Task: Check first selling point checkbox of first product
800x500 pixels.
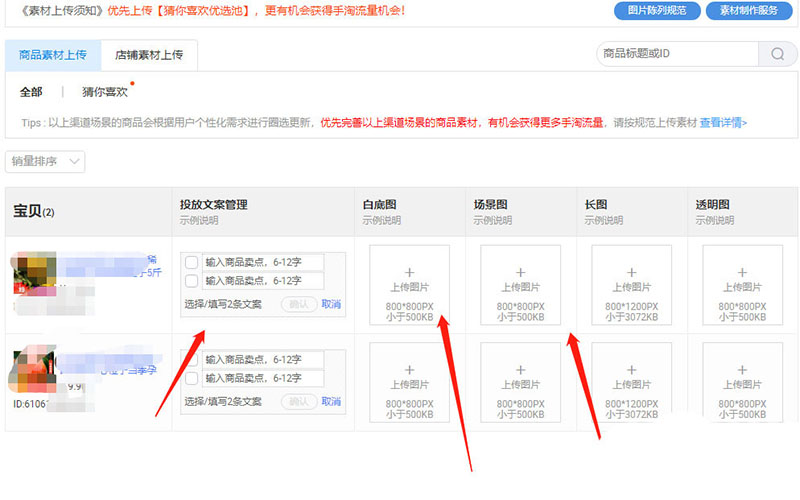Action: point(191,263)
